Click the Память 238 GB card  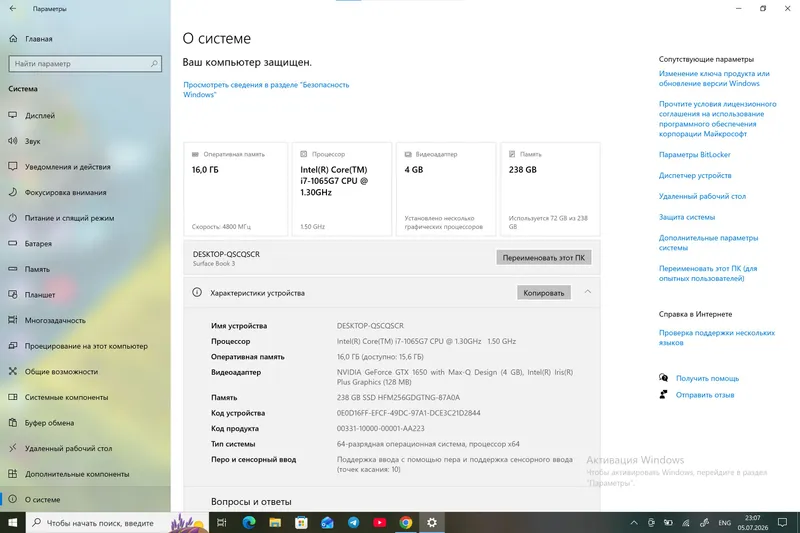click(550, 189)
